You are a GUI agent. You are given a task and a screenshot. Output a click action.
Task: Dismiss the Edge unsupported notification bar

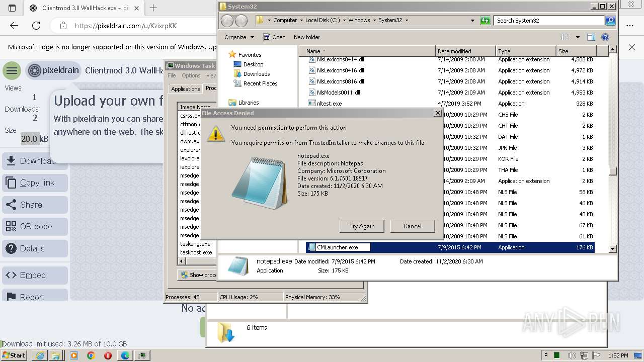(632, 47)
